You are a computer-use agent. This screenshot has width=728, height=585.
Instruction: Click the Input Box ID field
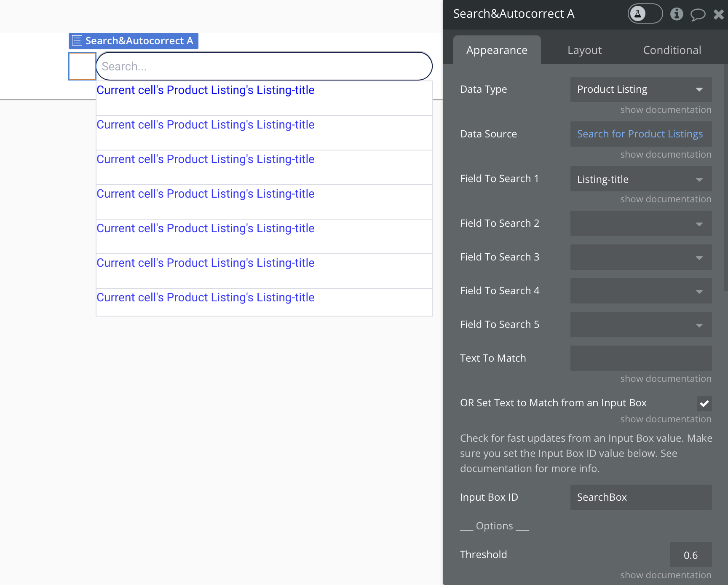(641, 497)
